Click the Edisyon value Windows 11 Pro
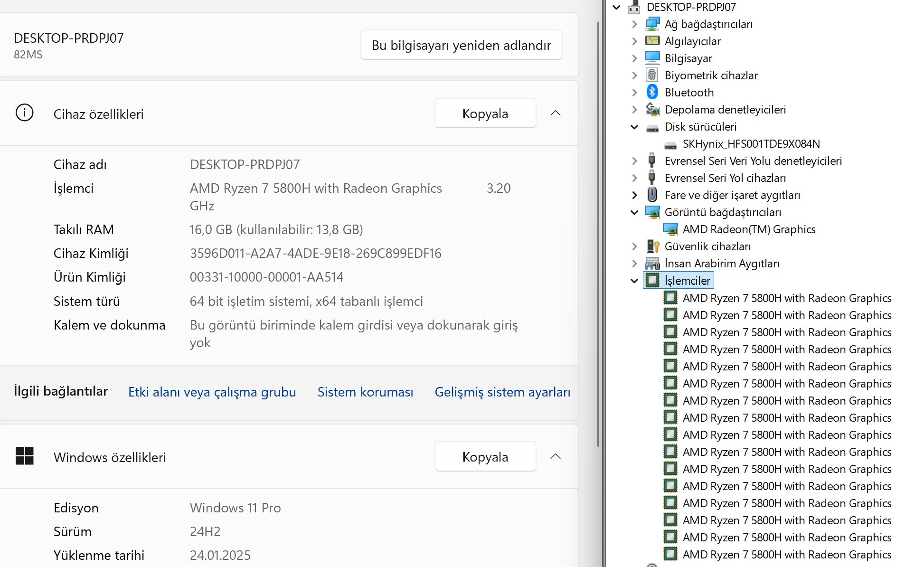The width and height of the screenshot is (924, 567). click(x=235, y=508)
